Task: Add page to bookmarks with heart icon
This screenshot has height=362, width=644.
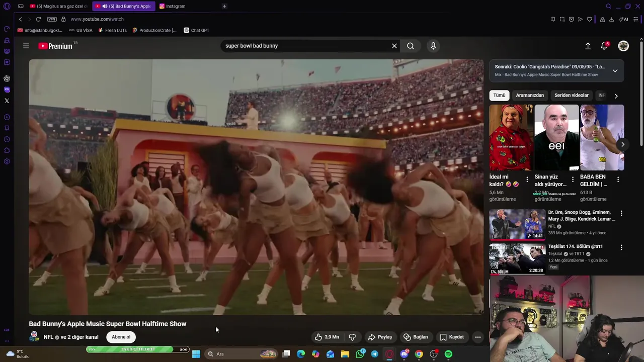Action: pyautogui.click(x=589, y=19)
